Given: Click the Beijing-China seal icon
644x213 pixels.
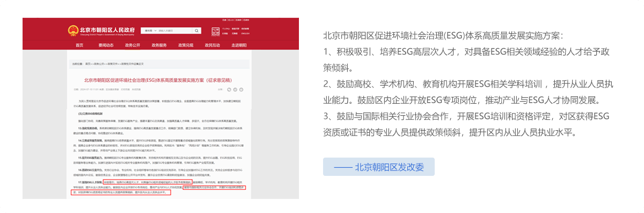Looking at the screenshot, I should pos(216,31).
